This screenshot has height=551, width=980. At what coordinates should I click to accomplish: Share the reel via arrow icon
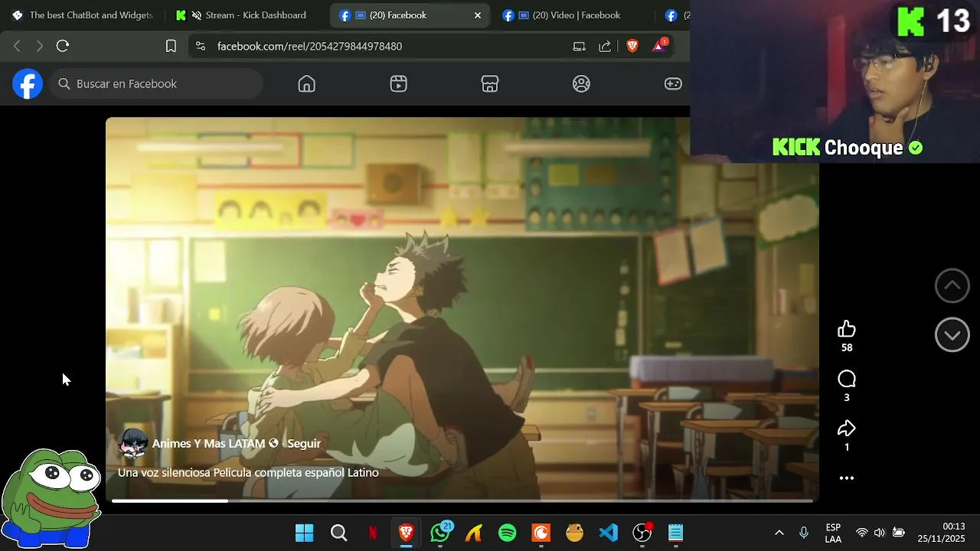846,429
